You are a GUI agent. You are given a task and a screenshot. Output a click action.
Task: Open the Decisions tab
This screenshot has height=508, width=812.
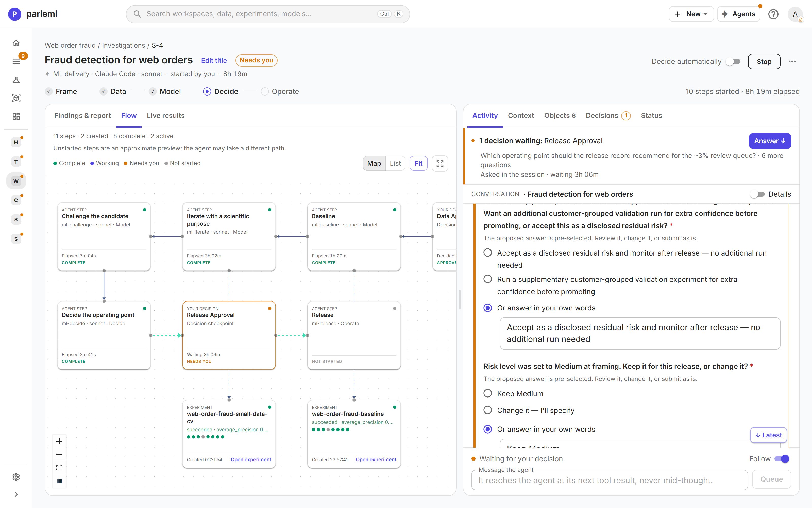(x=608, y=116)
